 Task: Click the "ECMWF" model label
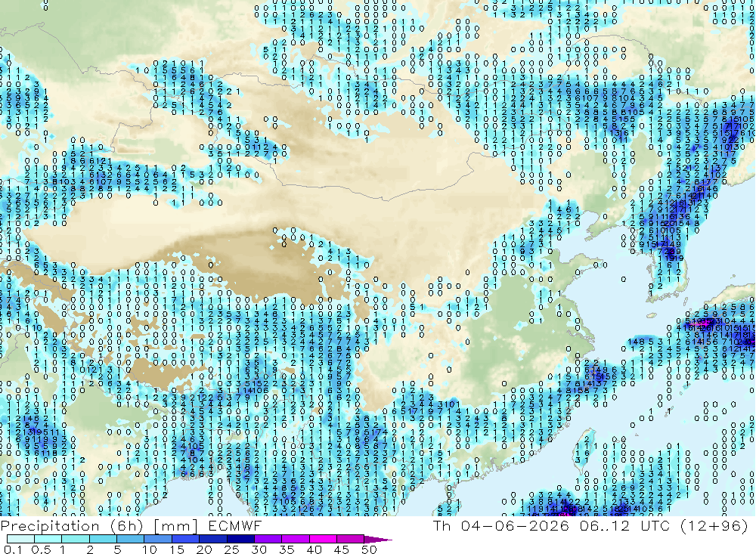235,525
